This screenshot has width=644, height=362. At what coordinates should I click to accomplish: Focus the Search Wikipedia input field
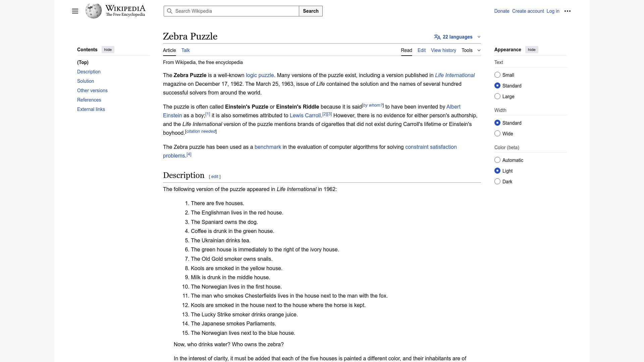click(235, 11)
